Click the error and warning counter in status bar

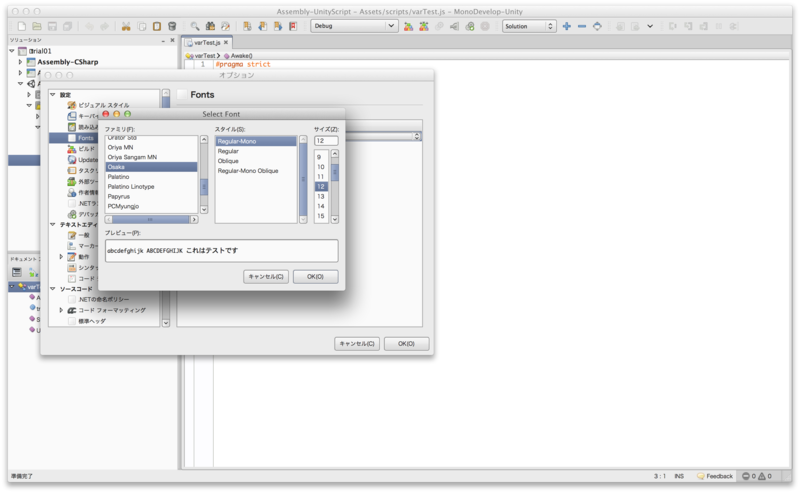tap(757, 476)
